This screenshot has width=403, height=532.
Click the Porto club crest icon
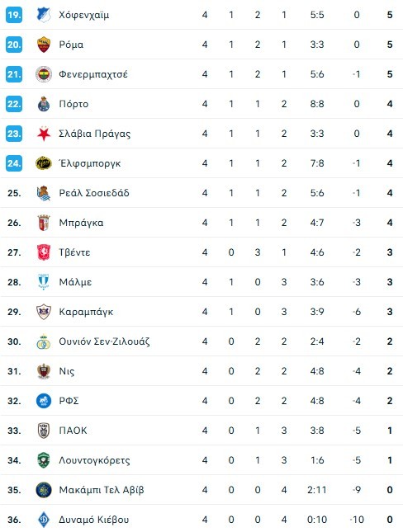click(x=44, y=104)
